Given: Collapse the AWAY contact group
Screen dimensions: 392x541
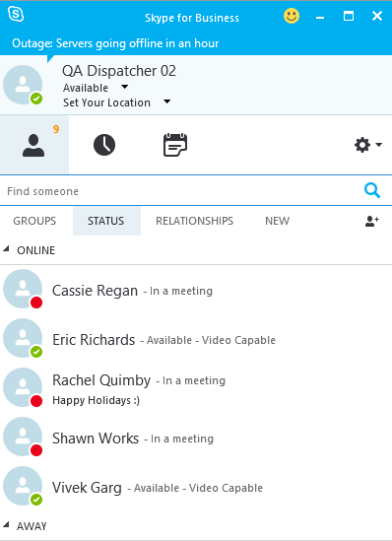Looking at the screenshot, I should [x=6, y=525].
